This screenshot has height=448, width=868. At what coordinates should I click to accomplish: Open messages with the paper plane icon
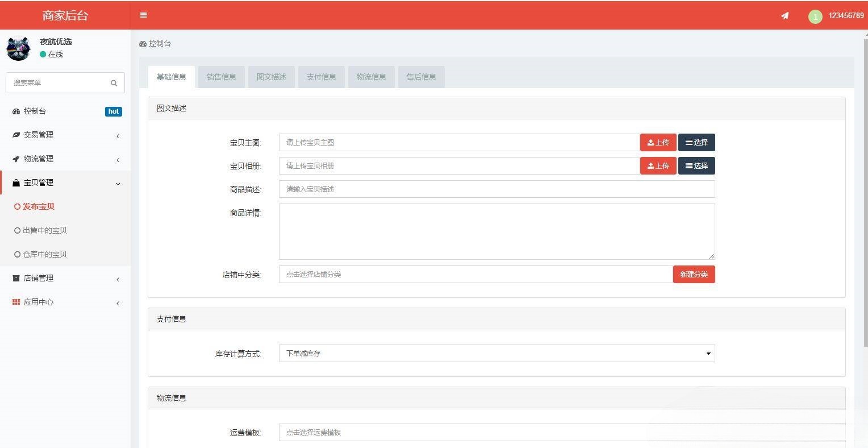coord(784,16)
